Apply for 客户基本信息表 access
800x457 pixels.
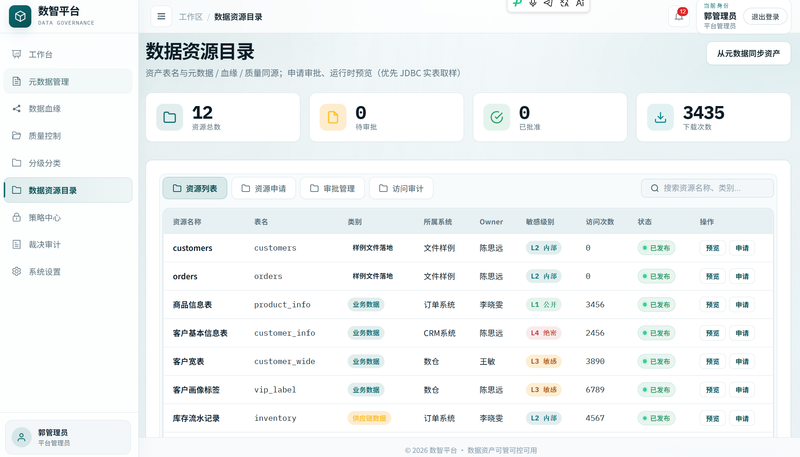(742, 333)
